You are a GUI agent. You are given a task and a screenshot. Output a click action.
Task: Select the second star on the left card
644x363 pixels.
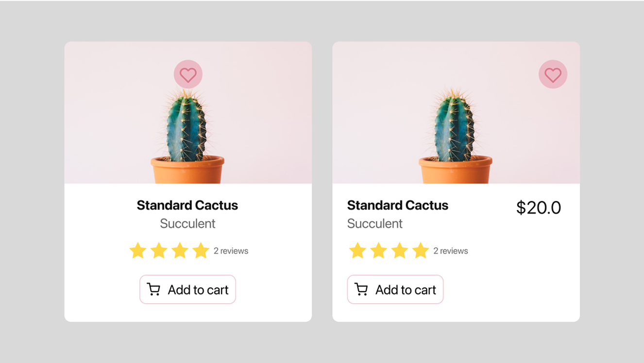[x=159, y=251]
